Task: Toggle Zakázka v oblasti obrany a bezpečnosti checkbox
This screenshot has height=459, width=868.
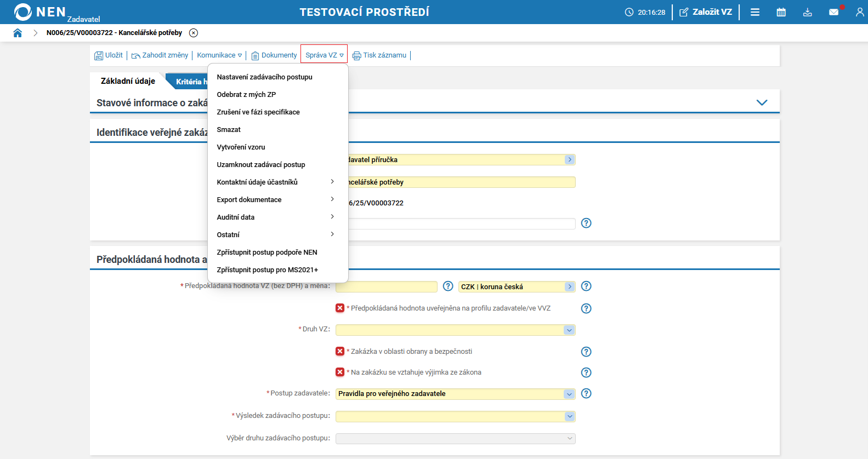Action: [340, 351]
